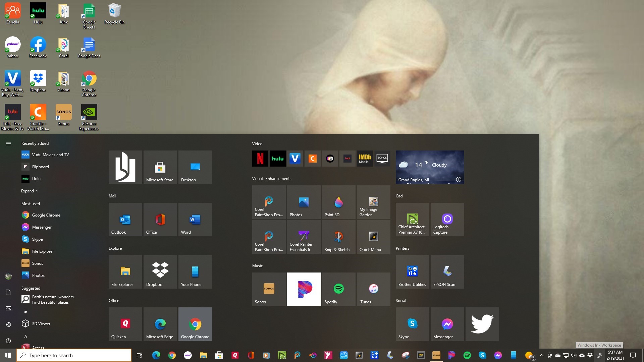Viewport: 644px width, 362px height.
Task: Click the Start menu Power button
Action: (x=8, y=341)
